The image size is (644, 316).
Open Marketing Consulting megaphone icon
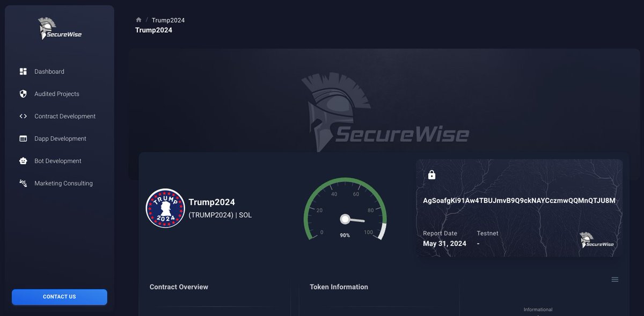[23, 183]
